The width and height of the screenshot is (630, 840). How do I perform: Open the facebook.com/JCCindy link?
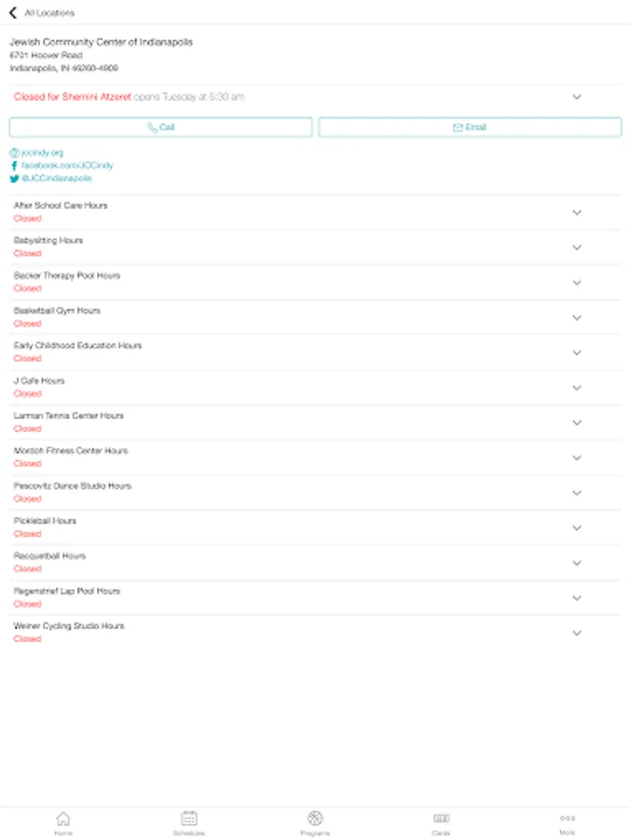[67, 165]
